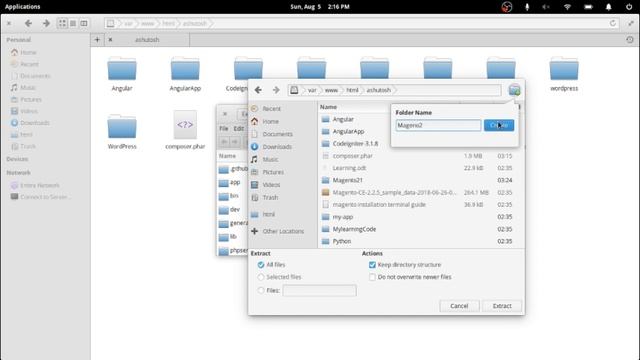
Task: Toggle Keep directory structure checkbox
Action: click(x=372, y=265)
